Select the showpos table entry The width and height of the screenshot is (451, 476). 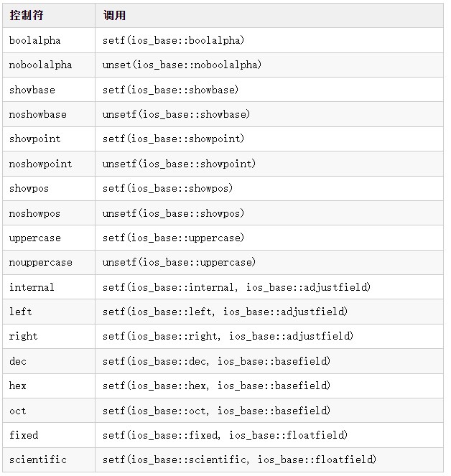click(29, 188)
